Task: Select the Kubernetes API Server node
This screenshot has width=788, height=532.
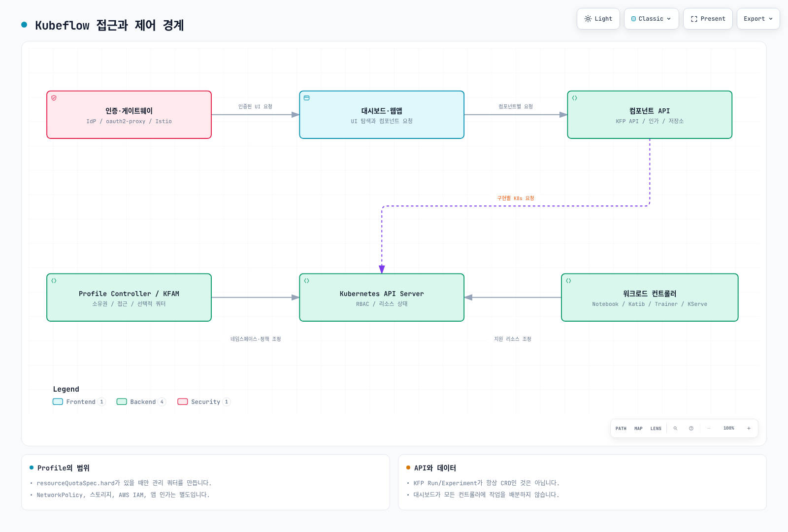Action: pyautogui.click(x=382, y=298)
